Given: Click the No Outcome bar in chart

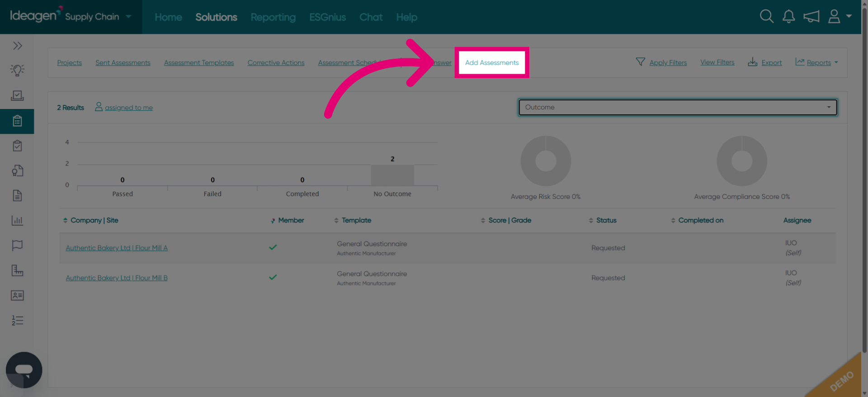Looking at the screenshot, I should tap(392, 175).
